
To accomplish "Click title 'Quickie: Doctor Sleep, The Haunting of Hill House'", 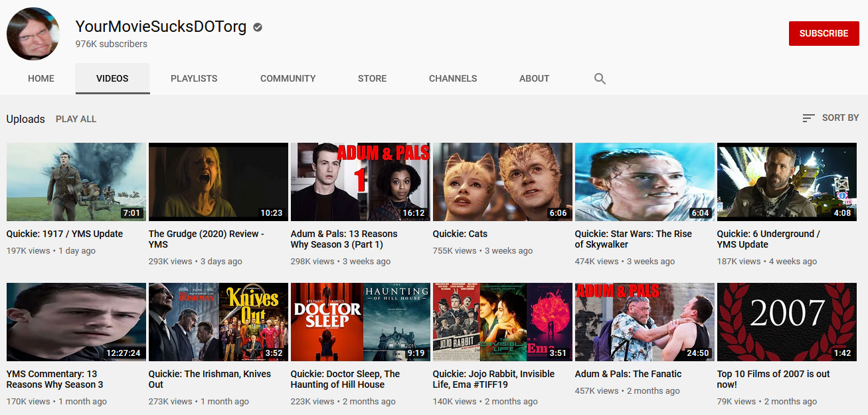I will tap(345, 379).
